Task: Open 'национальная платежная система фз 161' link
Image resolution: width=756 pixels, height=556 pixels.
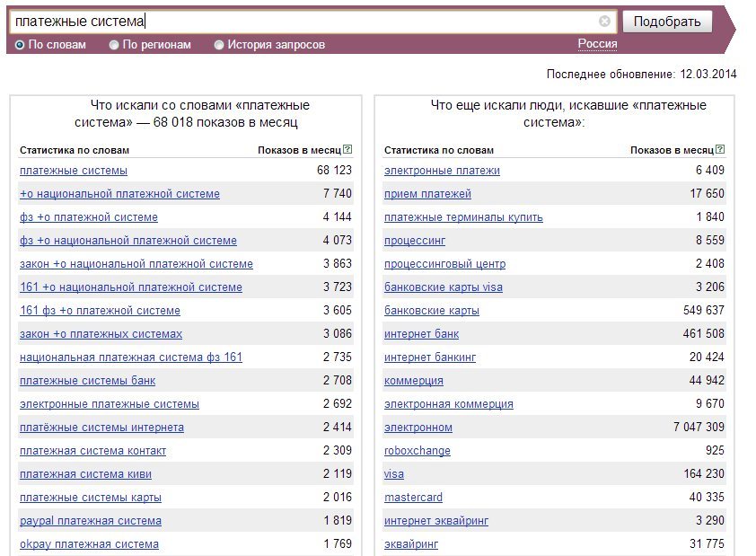Action: 131,357
